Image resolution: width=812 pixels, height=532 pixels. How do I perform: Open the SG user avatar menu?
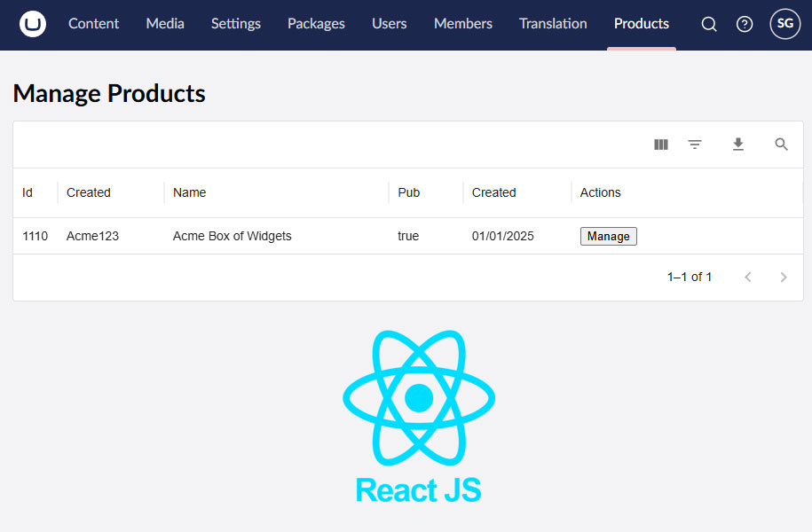click(x=785, y=24)
